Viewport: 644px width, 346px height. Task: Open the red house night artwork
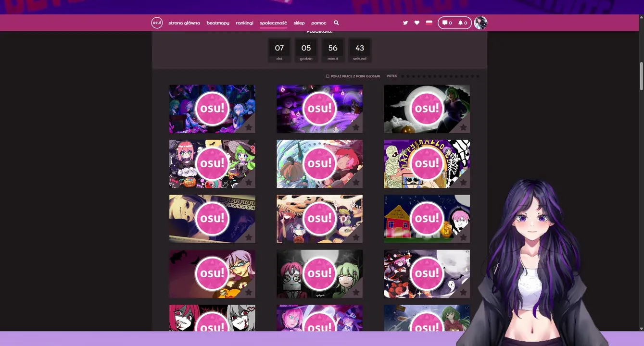pyautogui.click(x=427, y=219)
